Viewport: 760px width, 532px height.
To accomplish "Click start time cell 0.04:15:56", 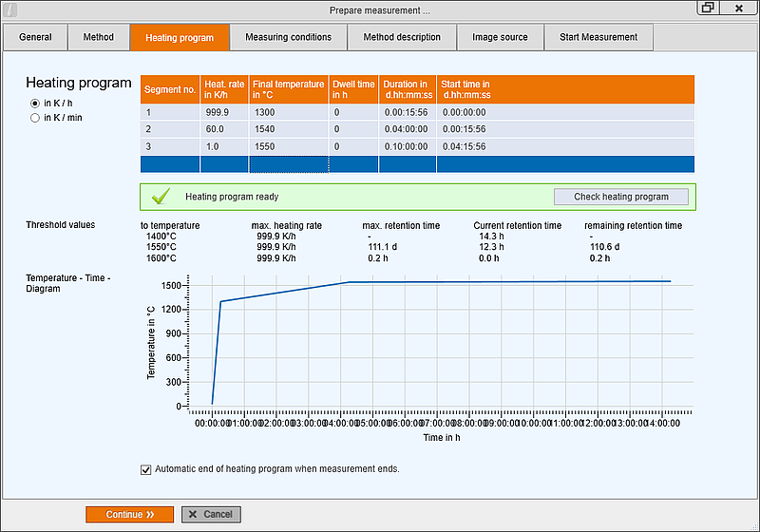I will [565, 146].
